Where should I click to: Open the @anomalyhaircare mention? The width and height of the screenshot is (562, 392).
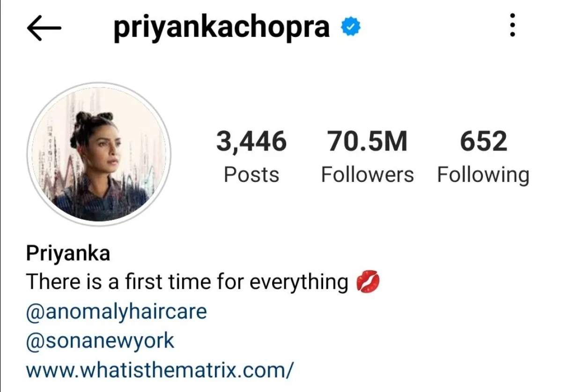116,312
